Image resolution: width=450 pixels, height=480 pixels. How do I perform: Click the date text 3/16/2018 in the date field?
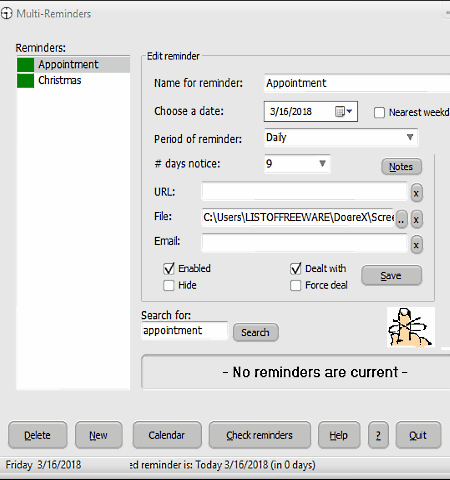(291, 111)
